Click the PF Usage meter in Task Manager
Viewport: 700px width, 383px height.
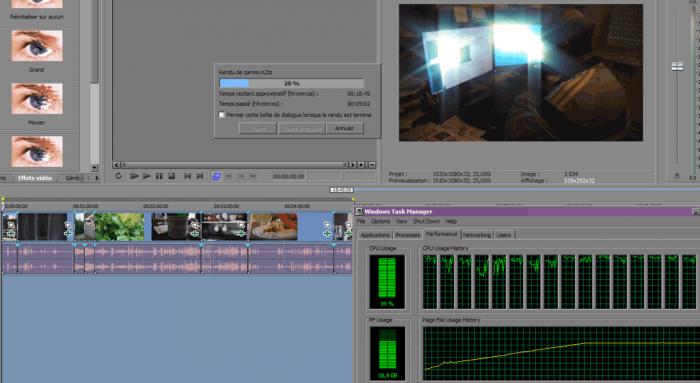[387, 354]
